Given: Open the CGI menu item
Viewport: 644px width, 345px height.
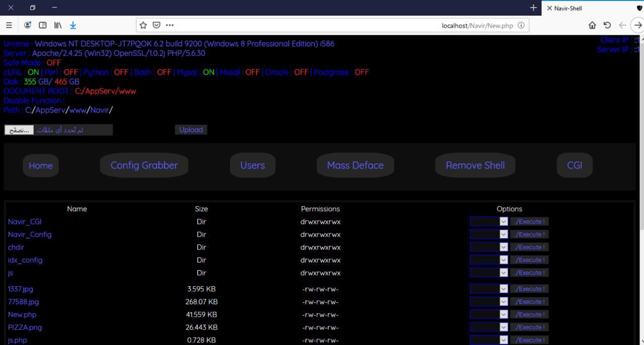Looking at the screenshot, I should tap(575, 165).
